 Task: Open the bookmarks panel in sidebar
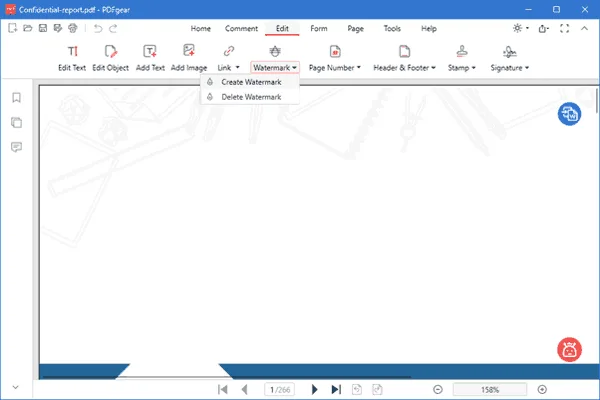click(x=17, y=98)
